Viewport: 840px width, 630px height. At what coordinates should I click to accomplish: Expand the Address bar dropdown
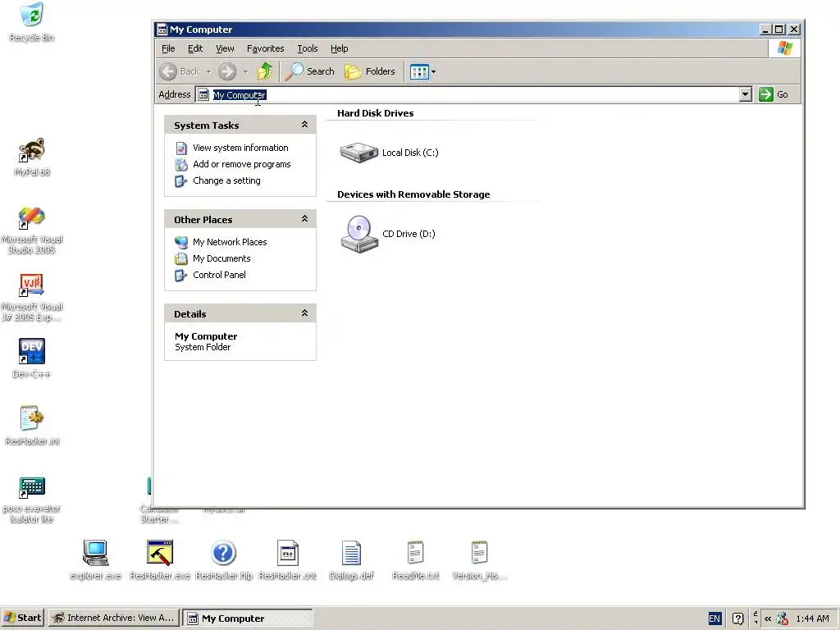(x=745, y=95)
